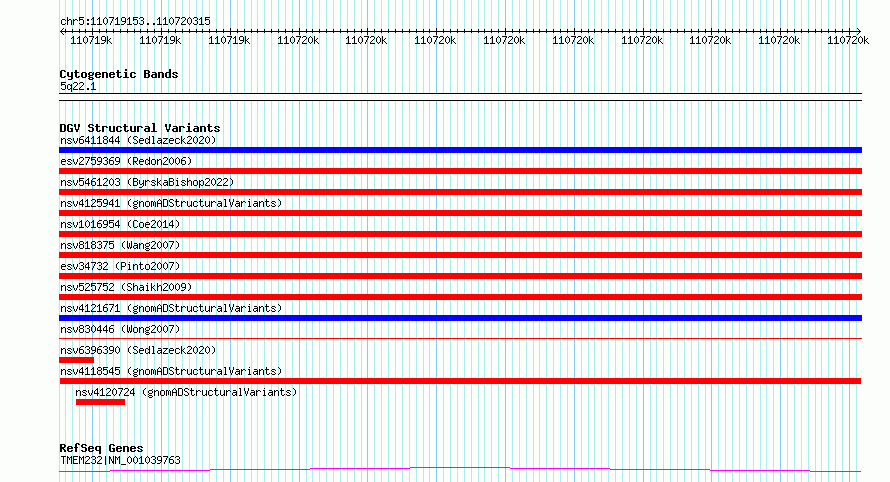Open variant esv2759369 (Redon2006) label
This screenshot has height=482, width=890.
126,161
